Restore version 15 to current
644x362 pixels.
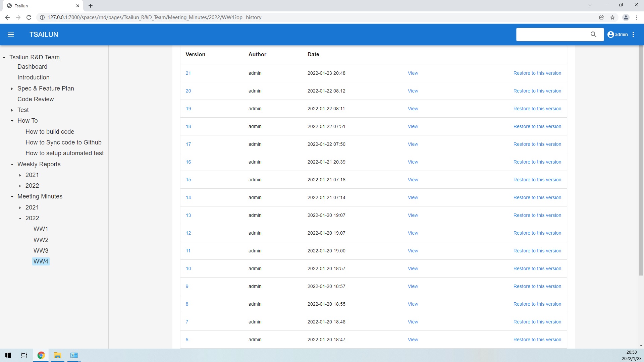(537, 179)
